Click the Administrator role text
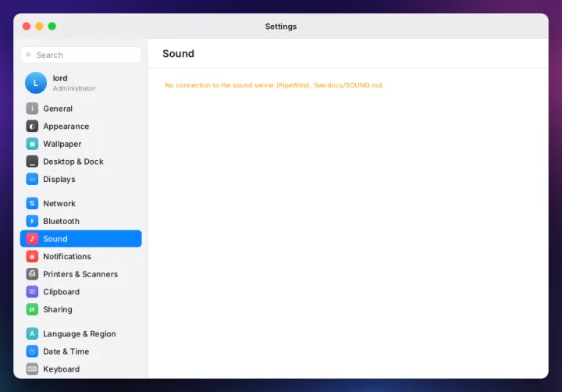The image size is (562, 392). point(74,88)
